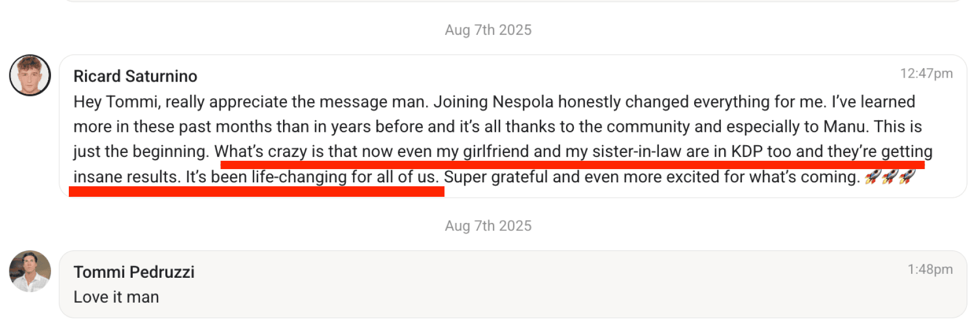The width and height of the screenshot is (980, 326).
Task: Click the 12:47pm message timestamp
Action: pos(926,73)
